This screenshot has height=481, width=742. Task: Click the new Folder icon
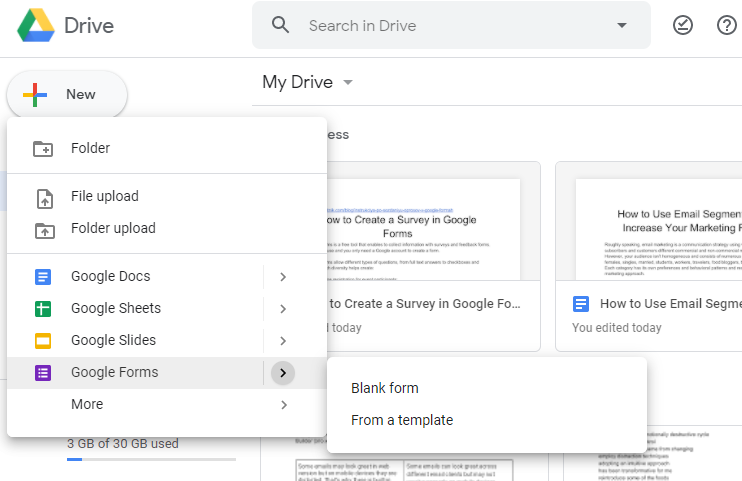click(43, 149)
